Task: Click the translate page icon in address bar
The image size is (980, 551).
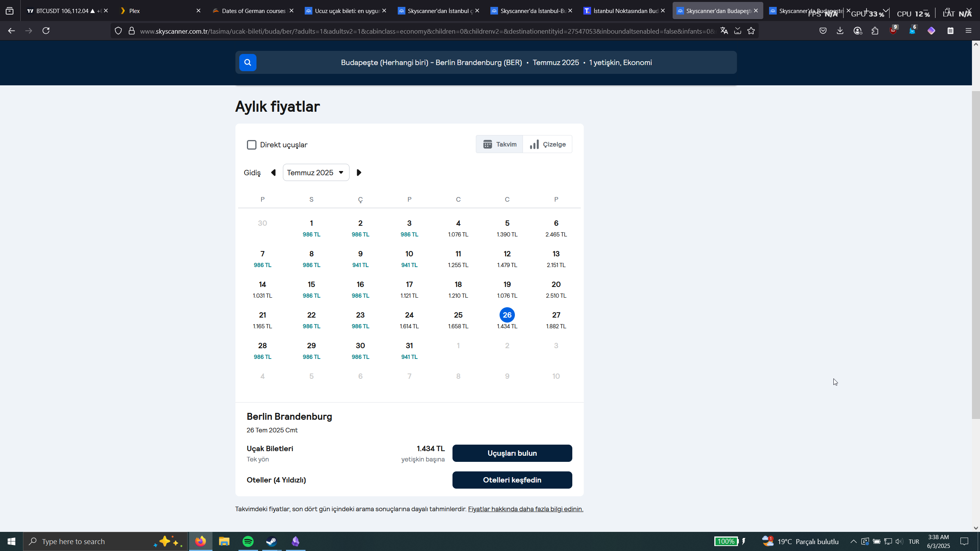Action: [x=724, y=31]
